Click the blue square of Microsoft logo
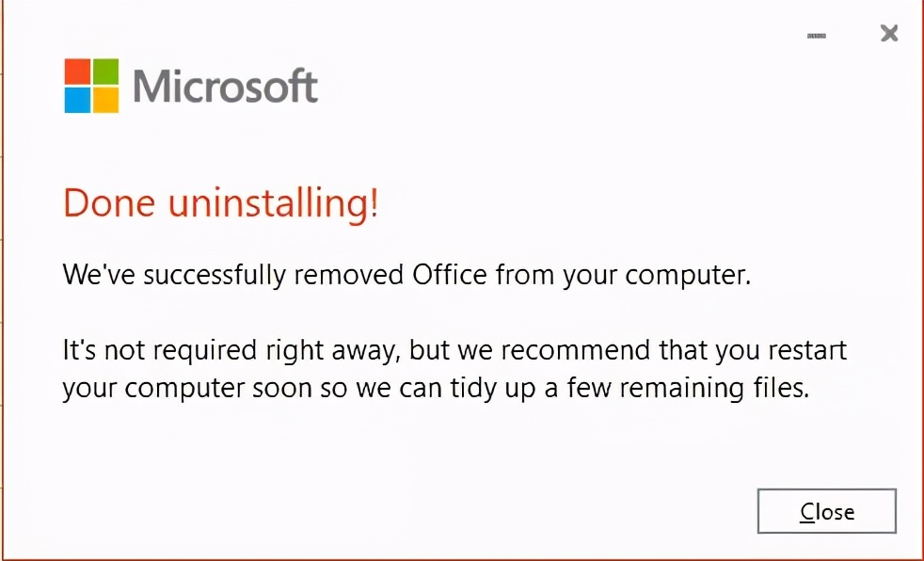 (77, 100)
